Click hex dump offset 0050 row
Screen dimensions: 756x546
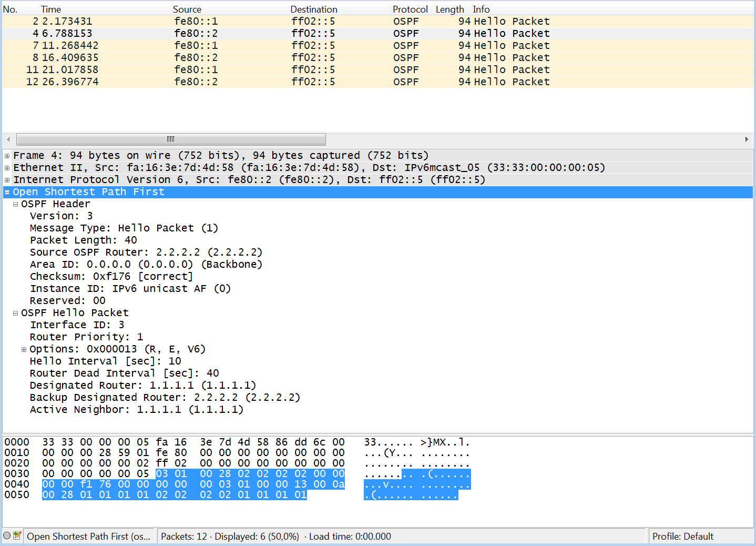pos(231,495)
